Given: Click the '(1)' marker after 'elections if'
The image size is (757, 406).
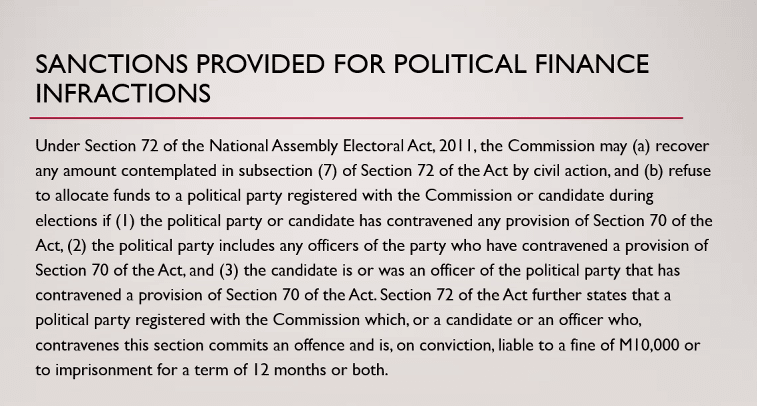Looking at the screenshot, I should click(x=125, y=221).
